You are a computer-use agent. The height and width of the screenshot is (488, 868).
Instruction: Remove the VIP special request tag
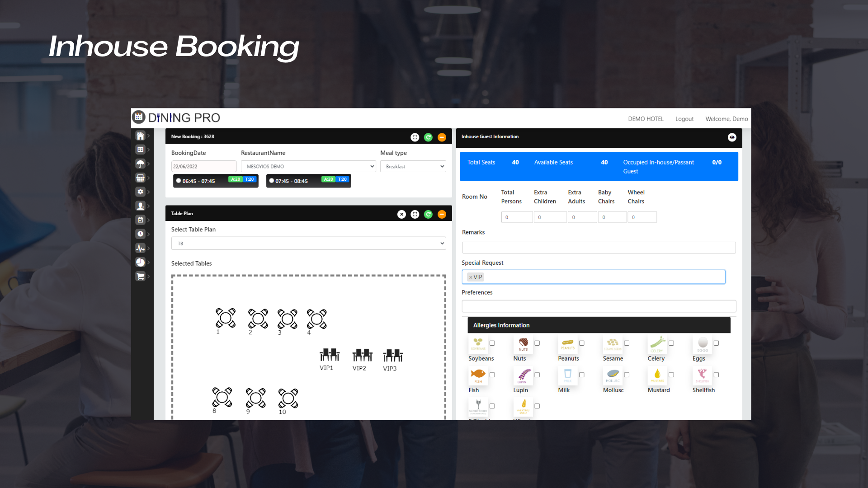(x=471, y=277)
